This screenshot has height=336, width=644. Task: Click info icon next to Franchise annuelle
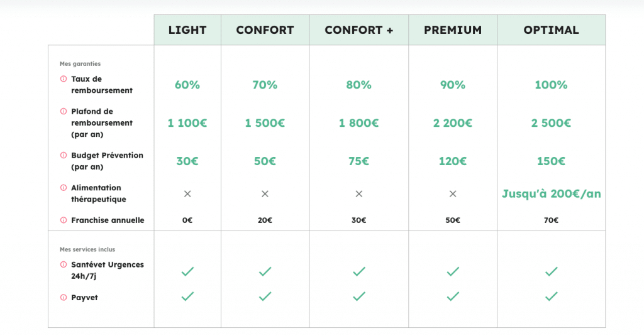click(63, 220)
